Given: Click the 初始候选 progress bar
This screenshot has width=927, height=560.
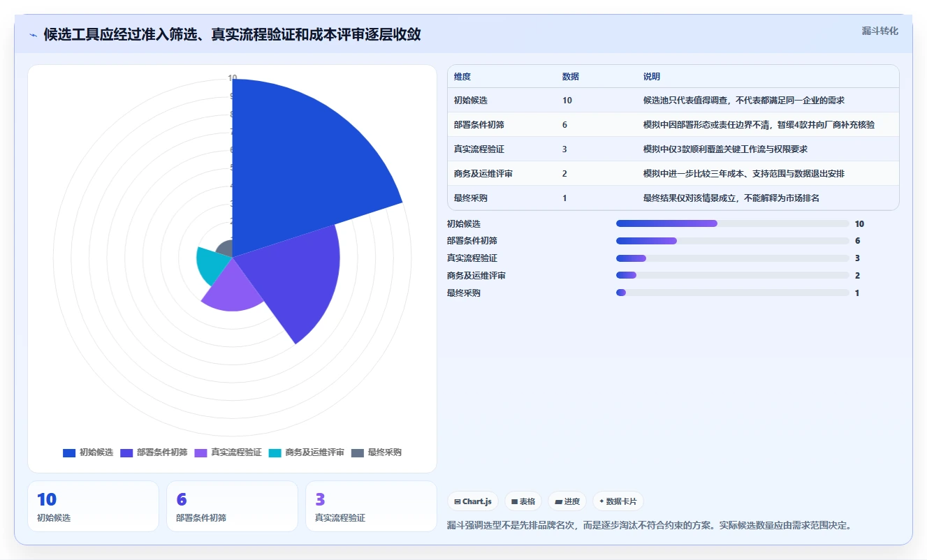Looking at the screenshot, I should pos(732,223).
